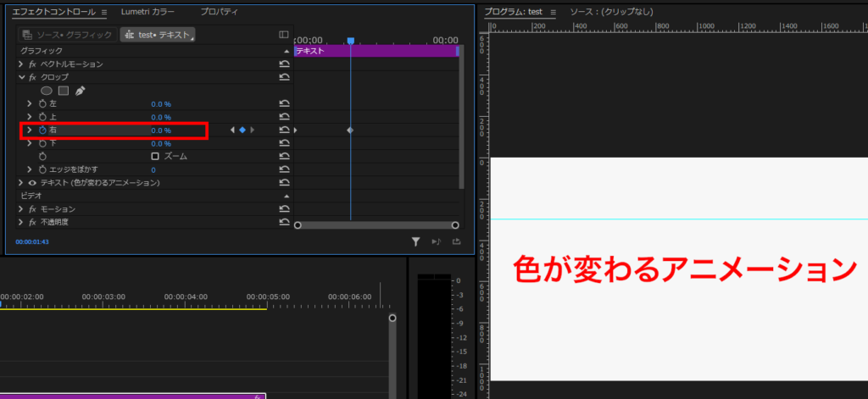The height and width of the screenshot is (399, 868).
Task: Collapse the クロップ effect
Action: [x=21, y=77]
